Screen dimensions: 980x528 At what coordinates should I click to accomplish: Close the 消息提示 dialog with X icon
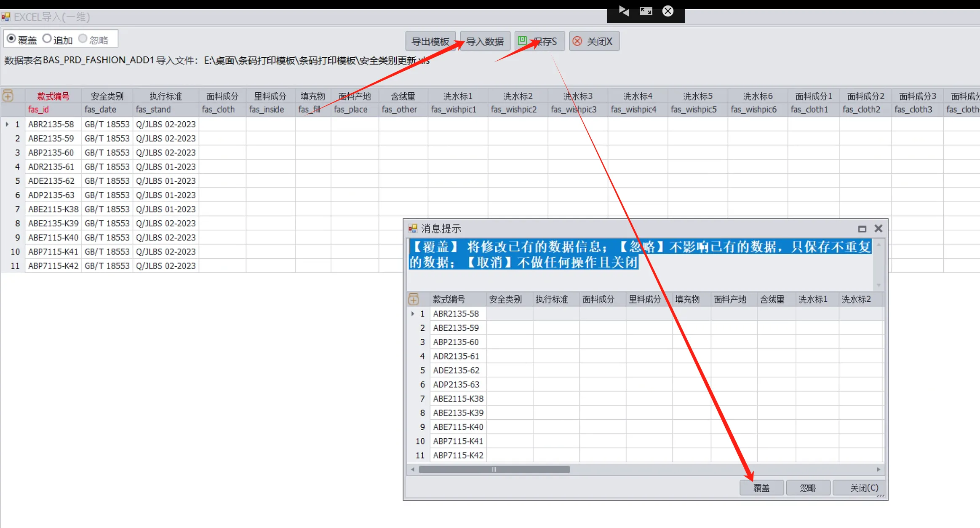click(x=878, y=228)
